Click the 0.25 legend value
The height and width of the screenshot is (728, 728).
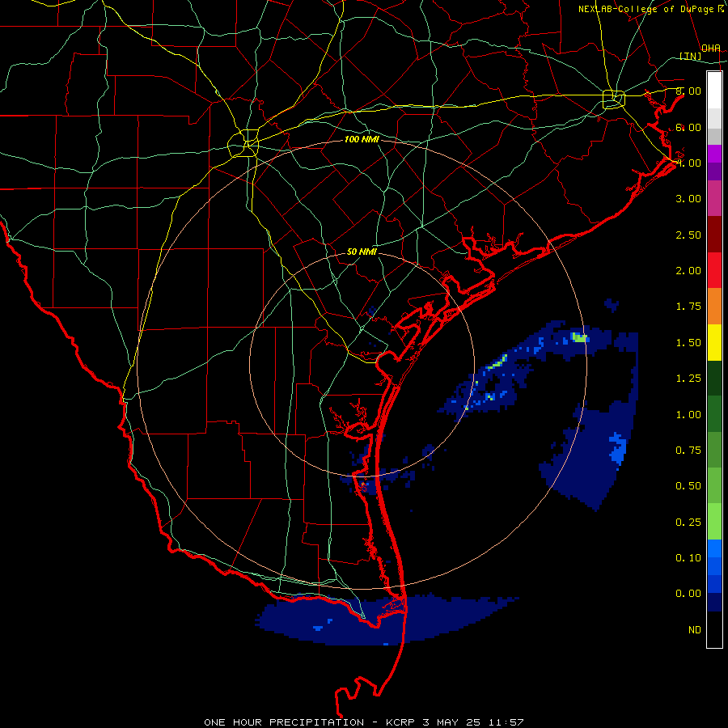coord(688,523)
